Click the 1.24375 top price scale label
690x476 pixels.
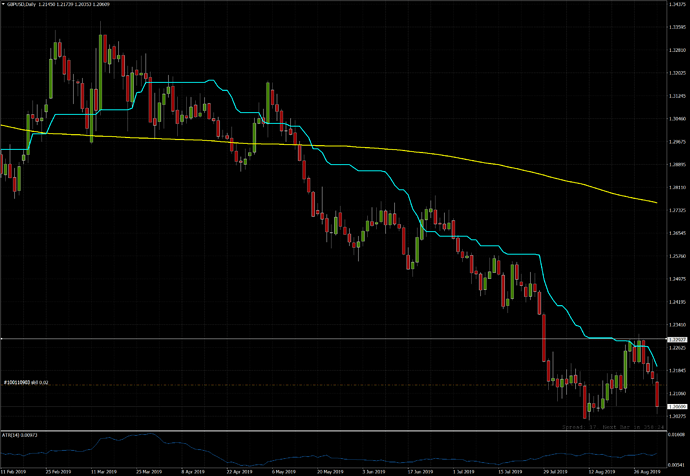(675, 6)
